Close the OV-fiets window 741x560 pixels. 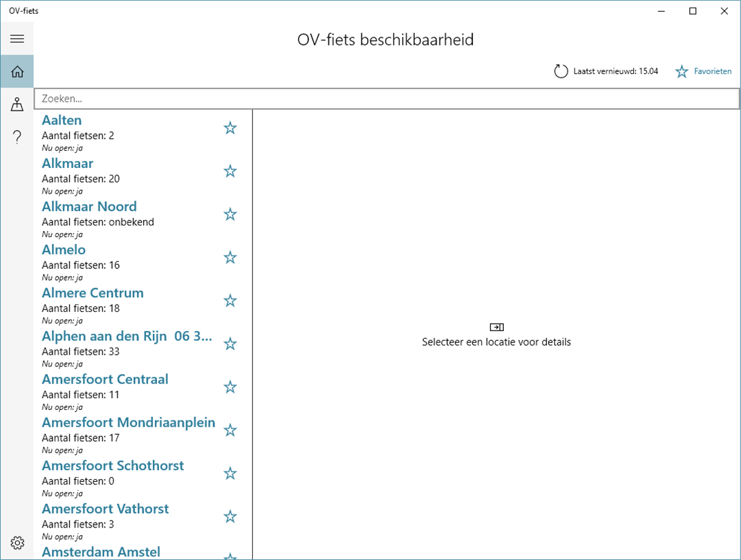724,11
